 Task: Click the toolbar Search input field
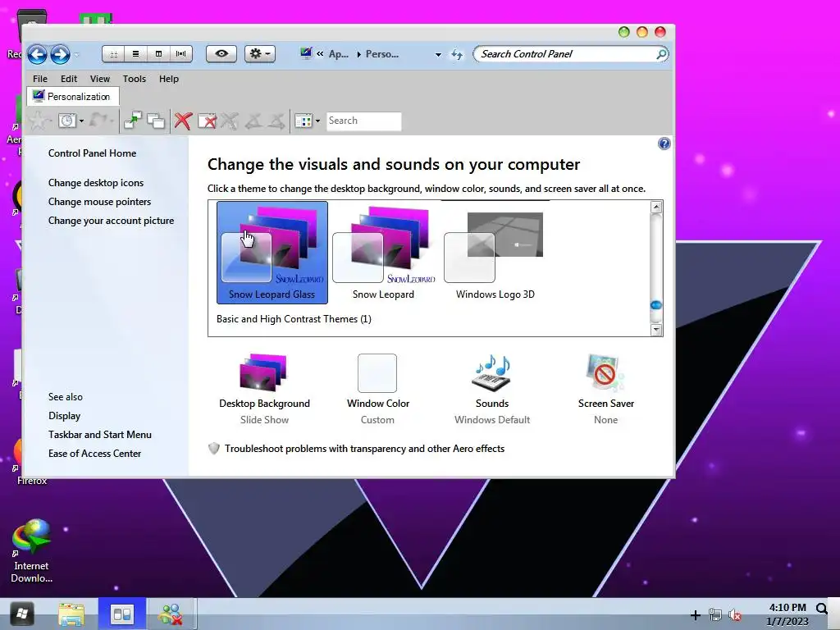point(363,121)
